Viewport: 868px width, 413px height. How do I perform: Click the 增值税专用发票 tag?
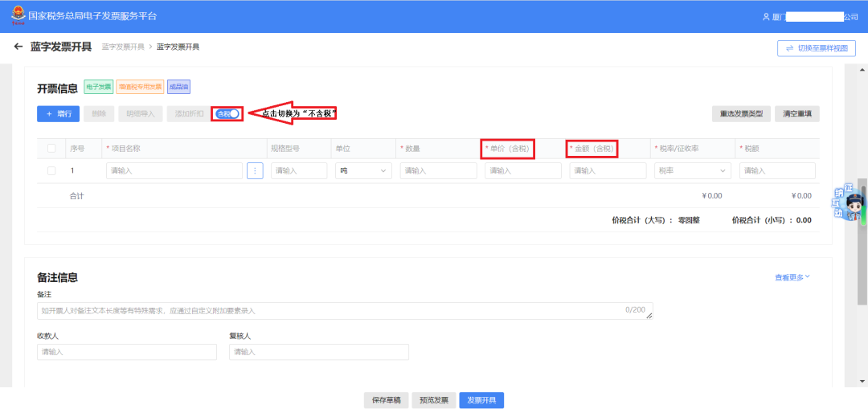[x=140, y=87]
